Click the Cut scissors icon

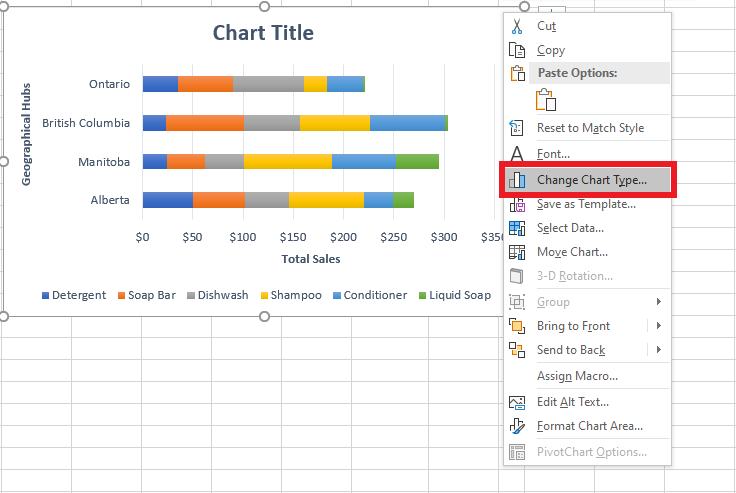pyautogui.click(x=517, y=26)
